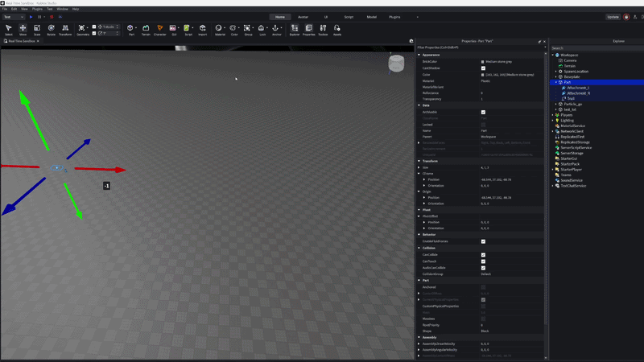Click the Import tool icon
The image size is (644, 362).
click(x=202, y=29)
